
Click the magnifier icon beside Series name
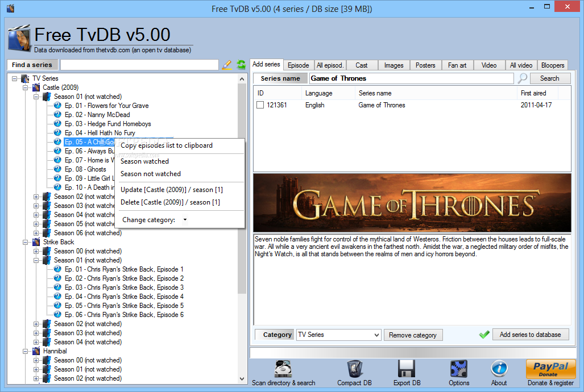point(522,78)
